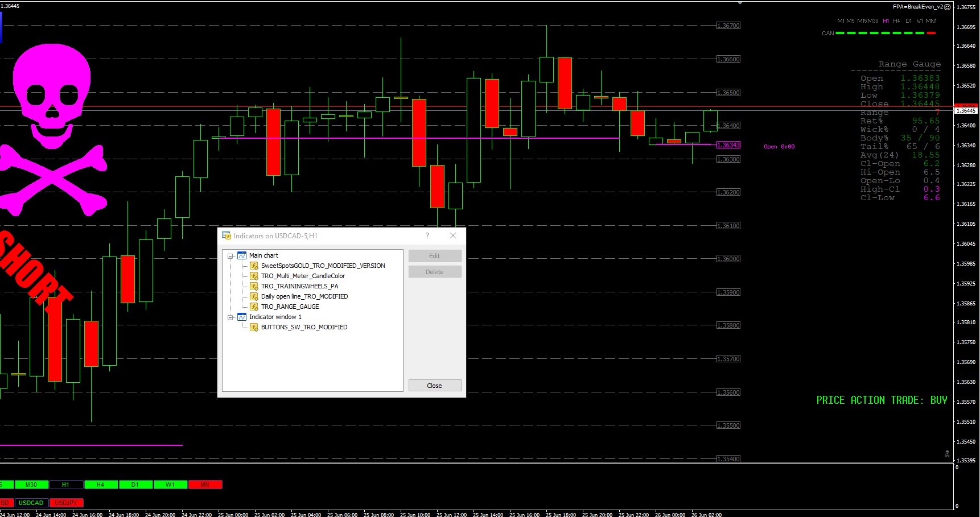Click the CAN row label in meter
The height and width of the screenshot is (517, 980).
(x=827, y=34)
